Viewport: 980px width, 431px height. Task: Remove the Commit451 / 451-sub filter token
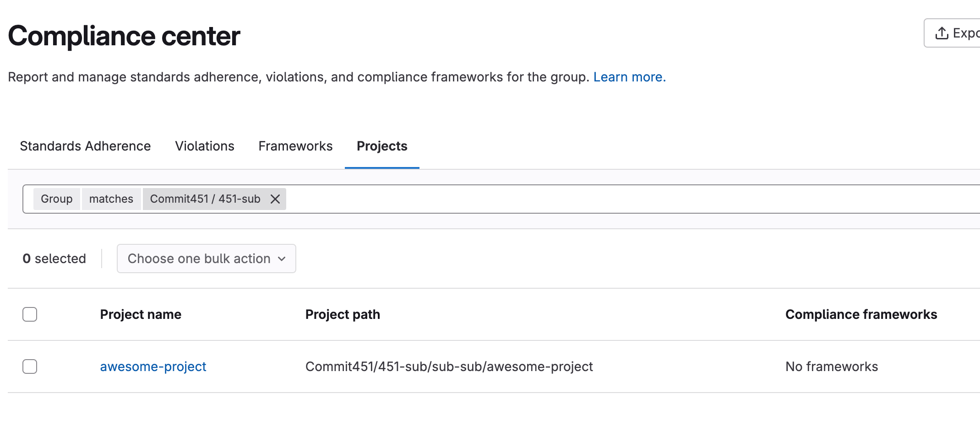click(x=275, y=199)
